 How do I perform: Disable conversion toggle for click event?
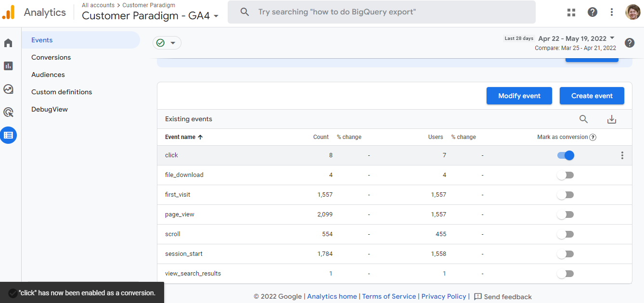click(566, 155)
